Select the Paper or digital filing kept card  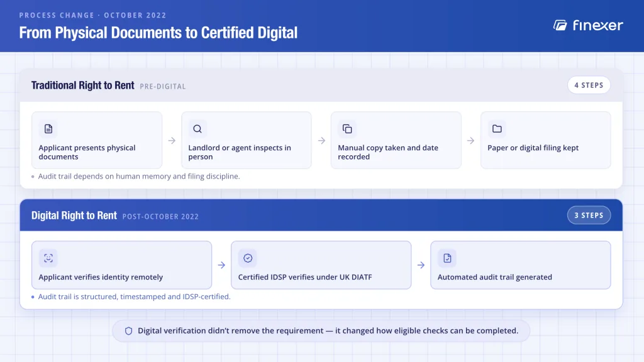pyautogui.click(x=545, y=140)
